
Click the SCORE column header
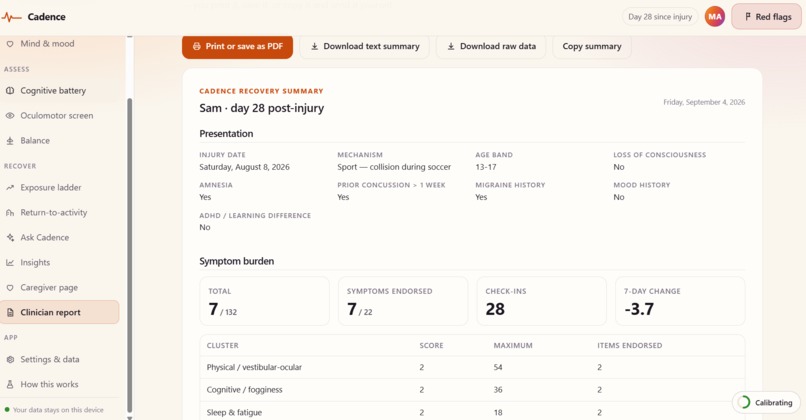431,345
